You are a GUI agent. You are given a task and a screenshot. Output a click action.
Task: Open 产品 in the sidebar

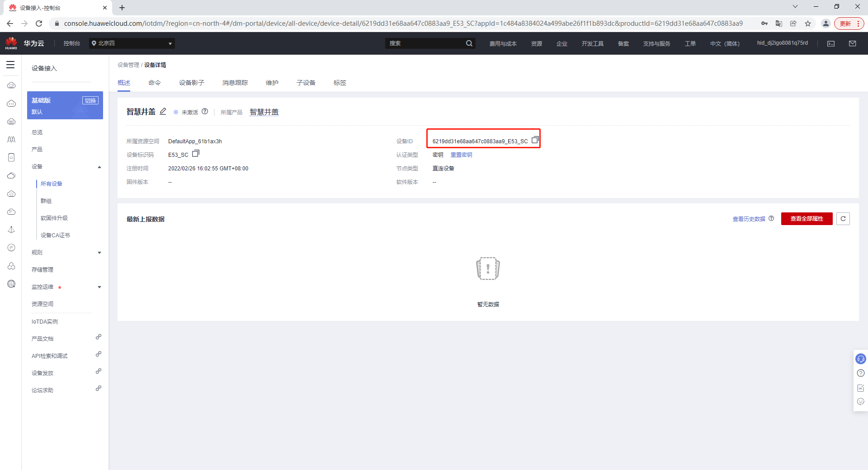tap(37, 150)
